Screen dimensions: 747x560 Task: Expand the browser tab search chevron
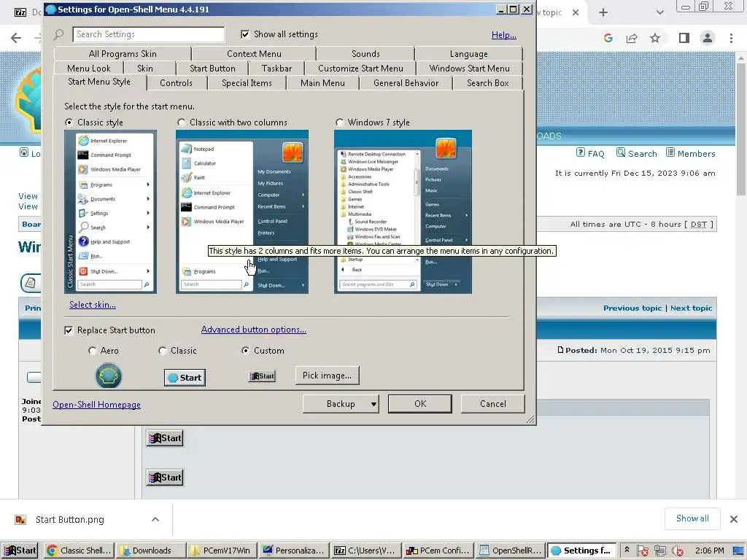point(659,12)
